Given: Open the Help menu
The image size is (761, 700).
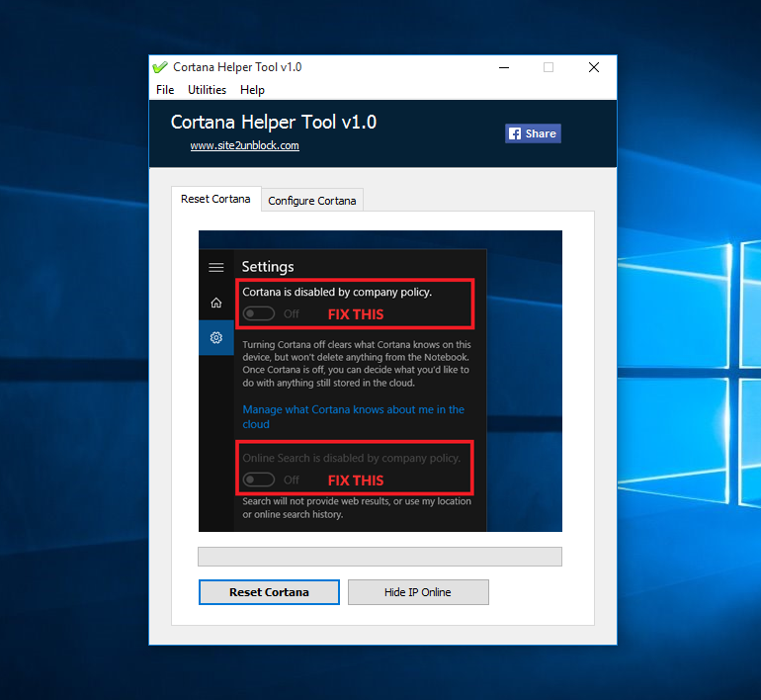Looking at the screenshot, I should [252, 90].
